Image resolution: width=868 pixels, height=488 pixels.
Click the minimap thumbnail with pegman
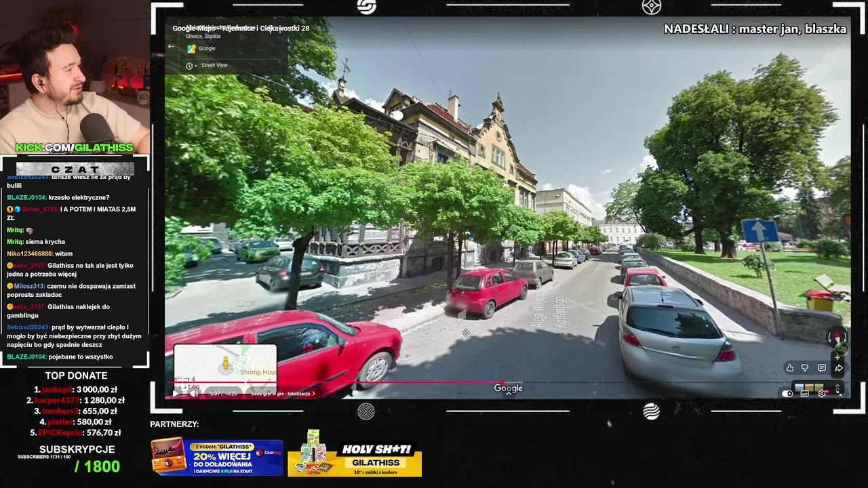pyautogui.click(x=225, y=369)
